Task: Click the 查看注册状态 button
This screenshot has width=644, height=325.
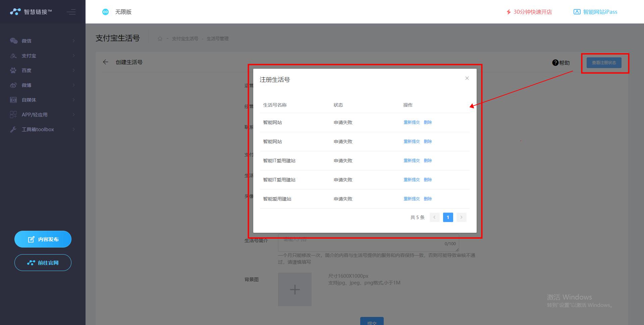Action: point(604,63)
